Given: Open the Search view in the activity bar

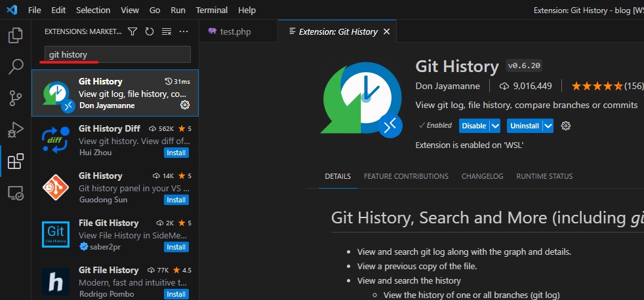Looking at the screenshot, I should (16, 66).
